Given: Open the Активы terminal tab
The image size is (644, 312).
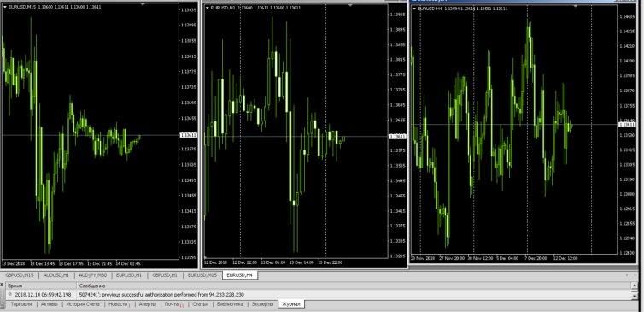Looking at the screenshot, I should click(50, 304).
